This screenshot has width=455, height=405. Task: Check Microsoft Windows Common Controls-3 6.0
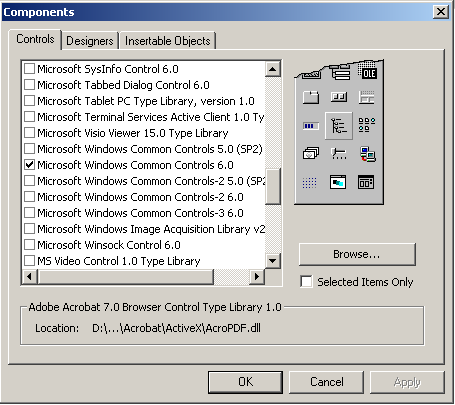(x=29, y=213)
